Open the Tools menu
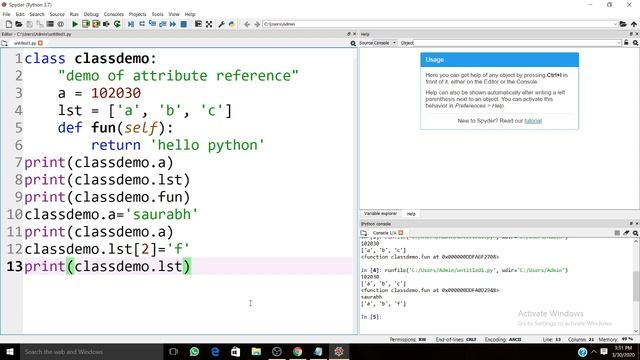The width and height of the screenshot is (640, 360). click(157, 14)
